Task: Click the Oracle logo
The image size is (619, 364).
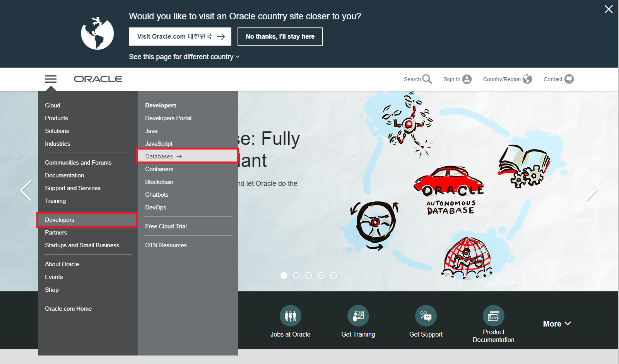Action: [x=98, y=79]
